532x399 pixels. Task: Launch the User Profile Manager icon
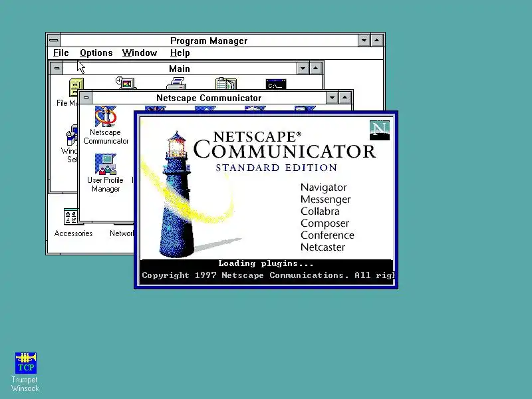[106, 164]
